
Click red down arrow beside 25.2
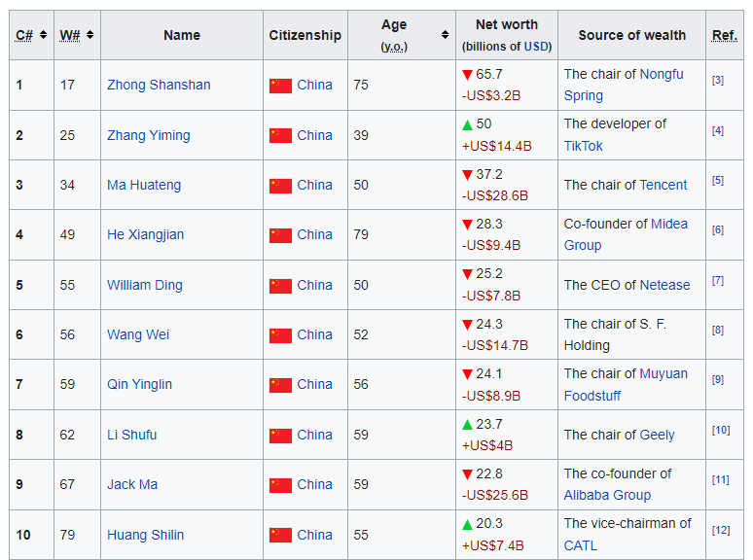coord(467,274)
